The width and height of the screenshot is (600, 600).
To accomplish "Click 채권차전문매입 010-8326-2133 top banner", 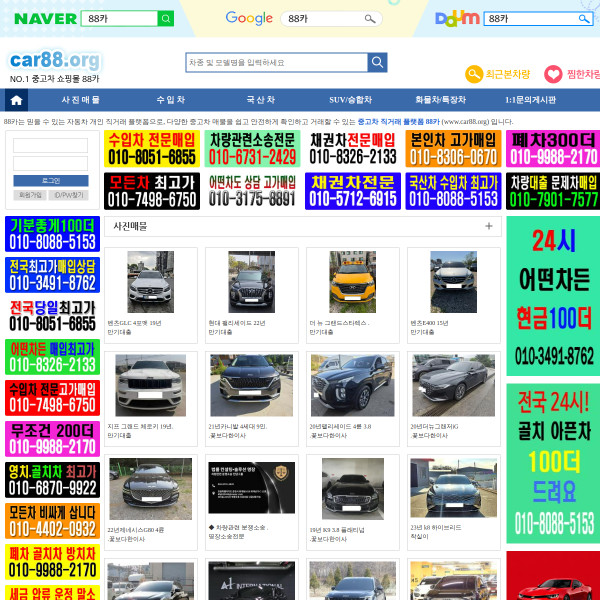I will tap(353, 149).
